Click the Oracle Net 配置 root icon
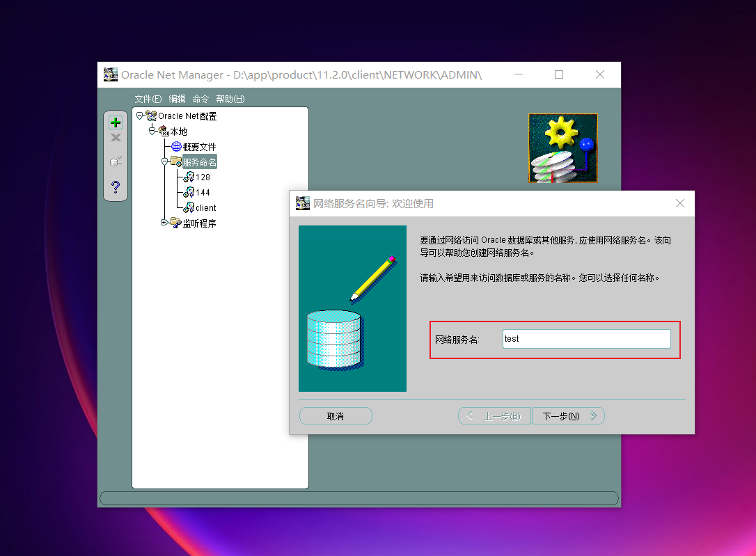This screenshot has width=756, height=556. (x=151, y=116)
